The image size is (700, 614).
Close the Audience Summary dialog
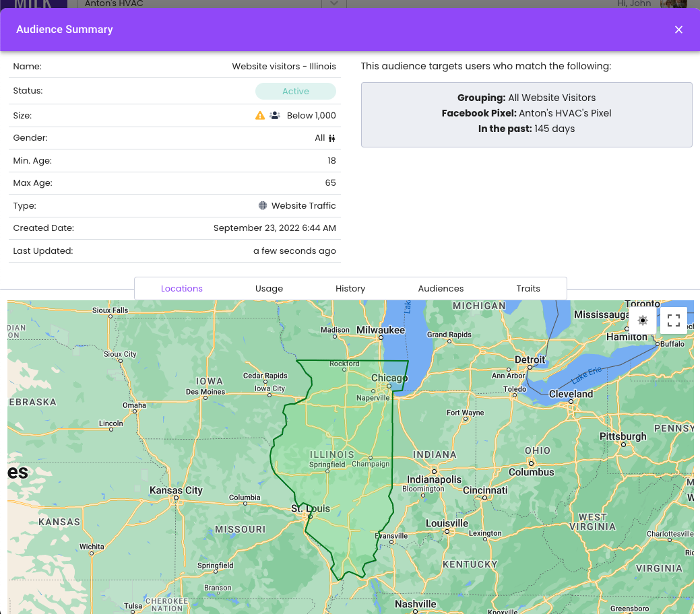tap(678, 30)
